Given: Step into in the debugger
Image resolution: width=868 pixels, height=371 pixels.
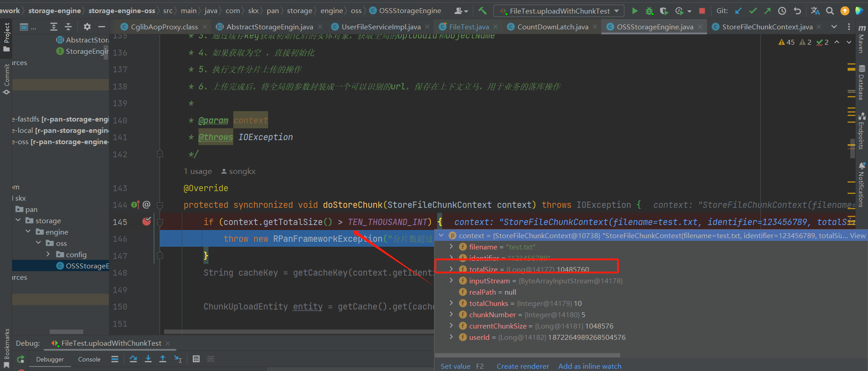Looking at the screenshot, I should (148, 359).
